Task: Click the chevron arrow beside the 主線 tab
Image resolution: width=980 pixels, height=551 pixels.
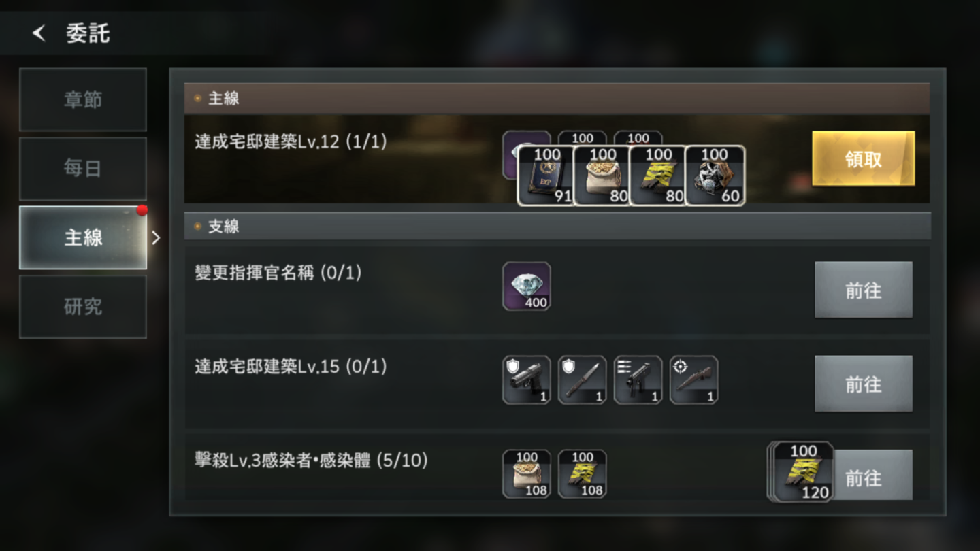Action: tap(156, 237)
